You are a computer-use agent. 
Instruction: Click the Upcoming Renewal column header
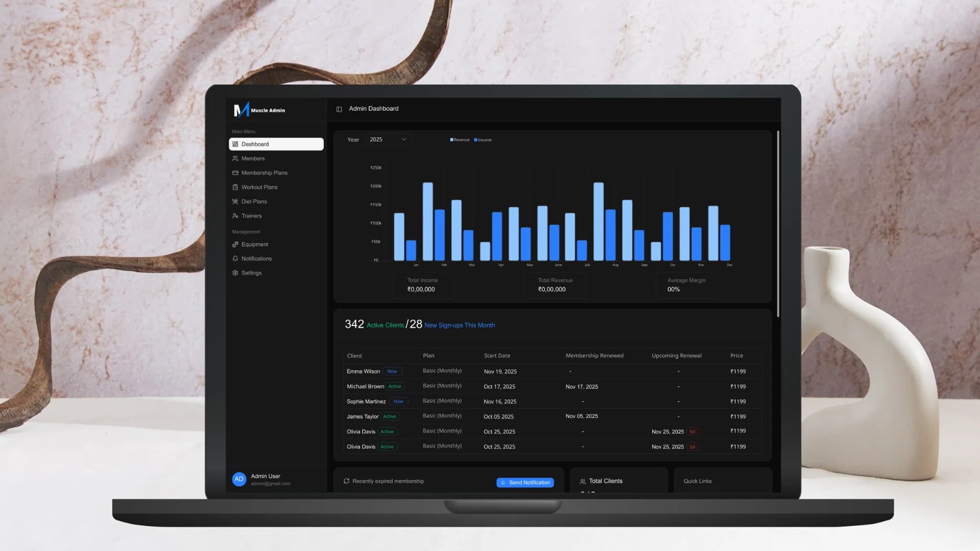677,356
